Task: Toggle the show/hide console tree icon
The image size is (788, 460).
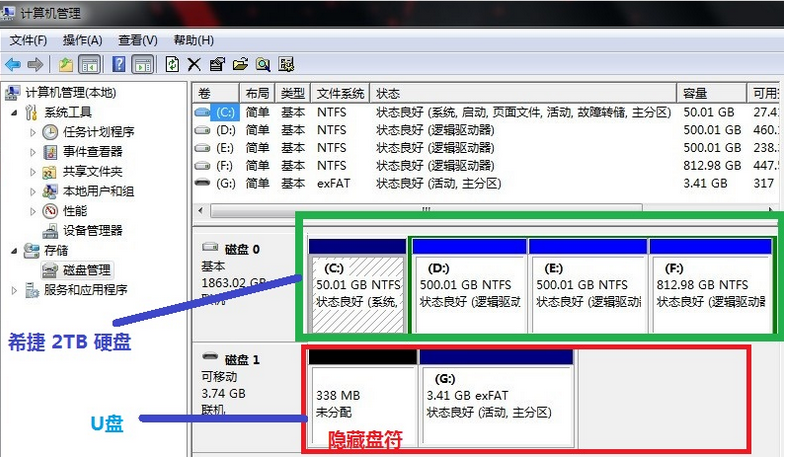Action: [89, 64]
